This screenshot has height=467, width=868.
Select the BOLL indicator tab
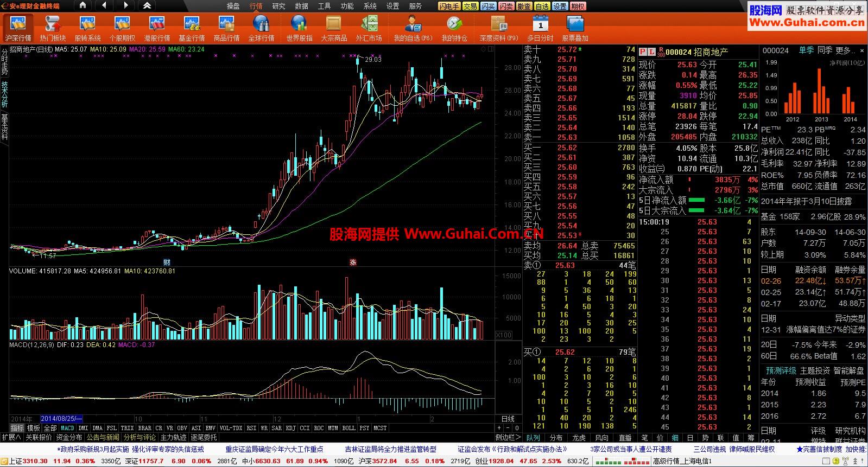click(349, 428)
